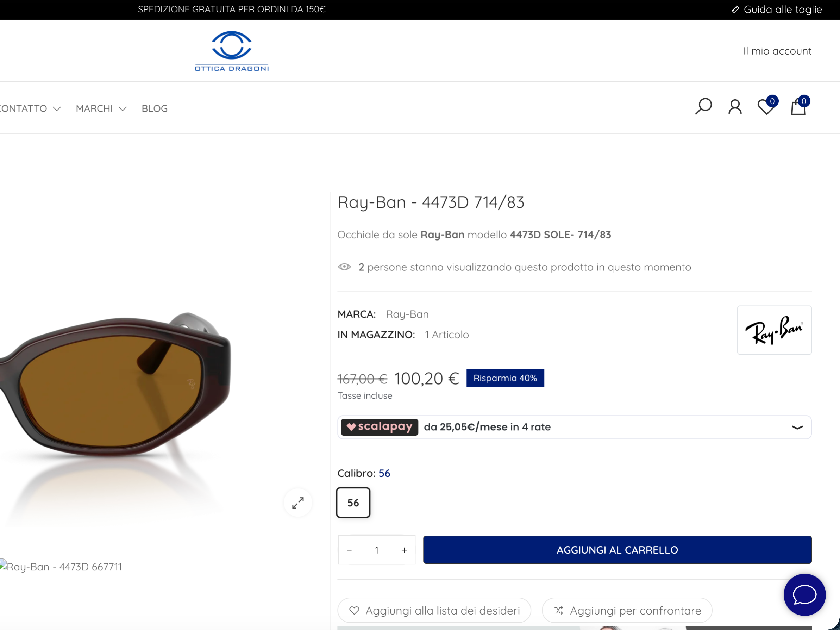This screenshot has width=840, height=630.
Task: Click the fullscreen expand image icon
Action: point(298,503)
